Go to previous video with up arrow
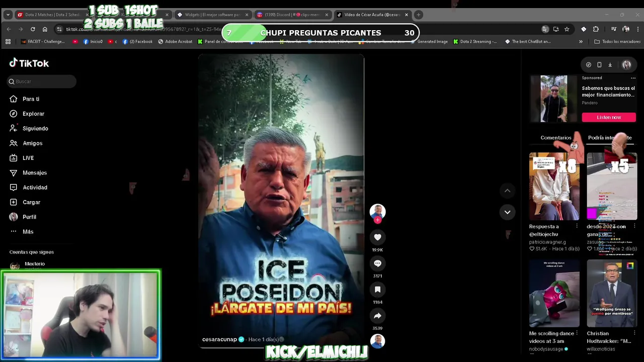 pos(507,191)
